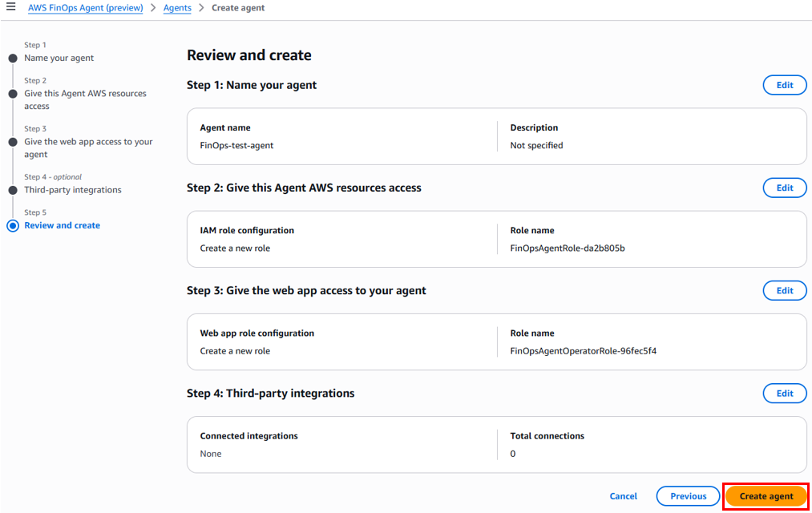
Task: Click the step indicator dot for Name your agent
Action: 13,59
